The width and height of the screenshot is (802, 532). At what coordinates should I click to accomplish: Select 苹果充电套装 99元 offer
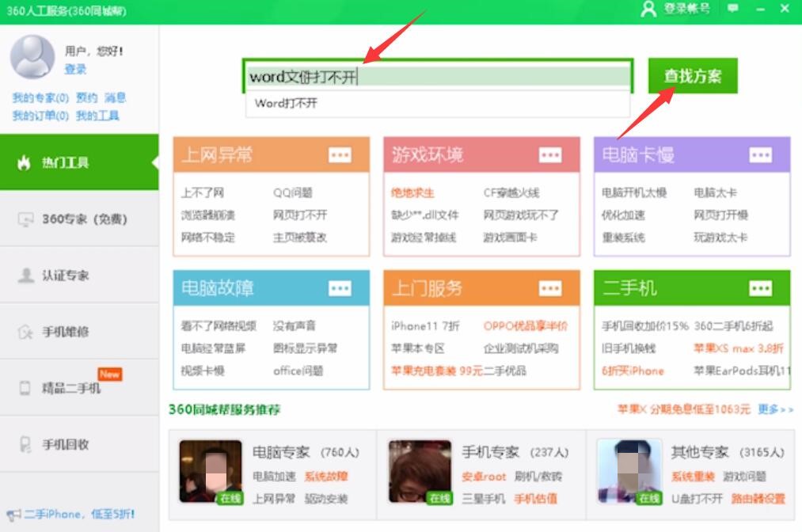click(437, 370)
